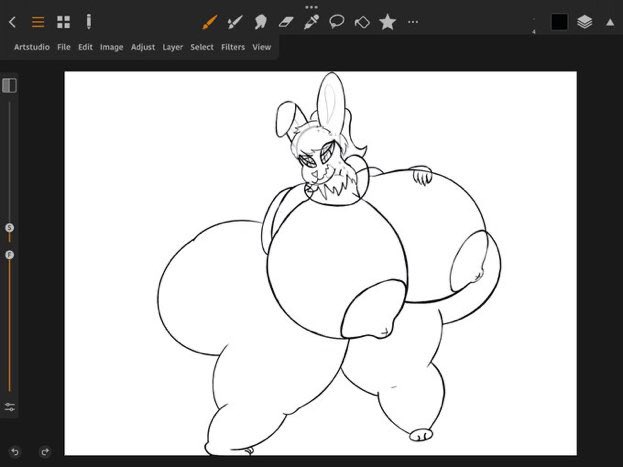623x467 pixels.
Task: Open the orange hamburger menu
Action: [38, 22]
